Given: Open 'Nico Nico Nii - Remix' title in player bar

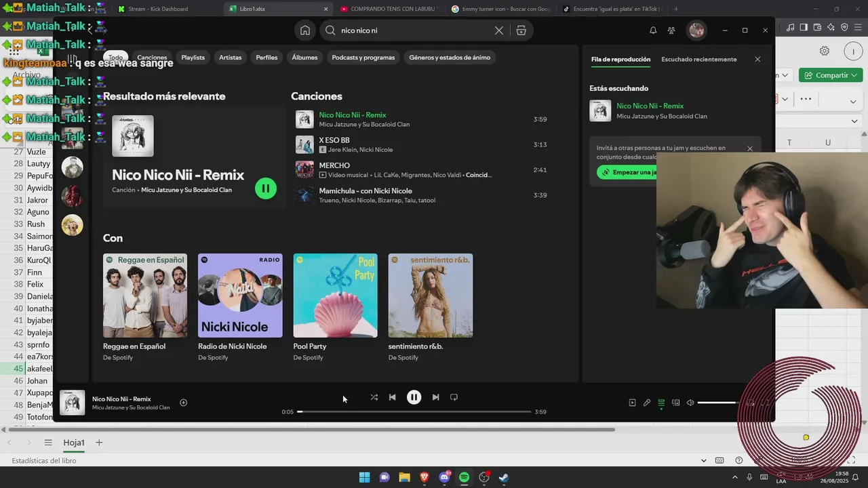Looking at the screenshot, I should pyautogui.click(x=121, y=399).
